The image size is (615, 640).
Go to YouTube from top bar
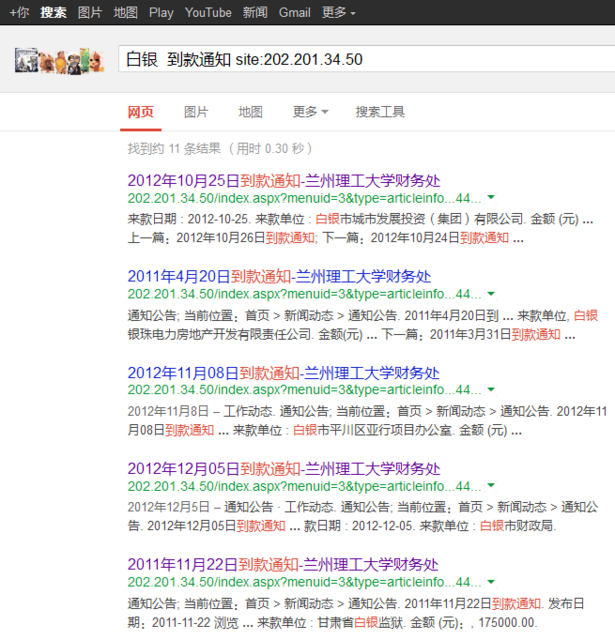[208, 12]
